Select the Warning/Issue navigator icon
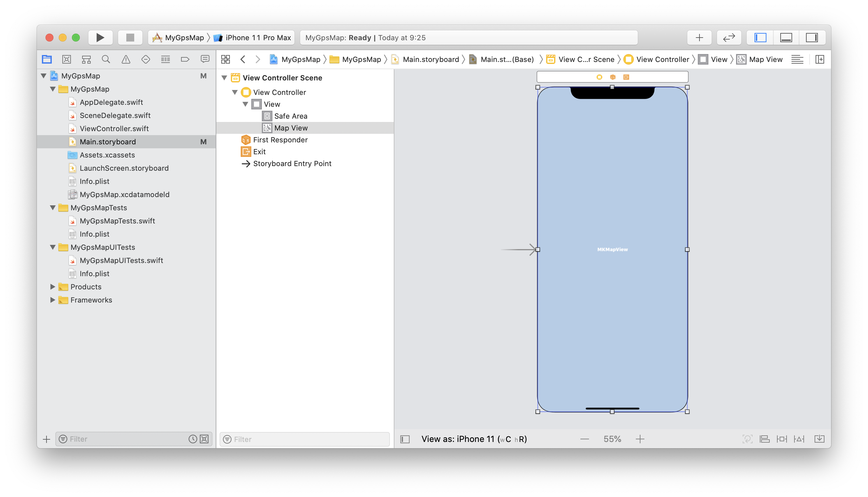The width and height of the screenshot is (868, 497). [x=125, y=59]
